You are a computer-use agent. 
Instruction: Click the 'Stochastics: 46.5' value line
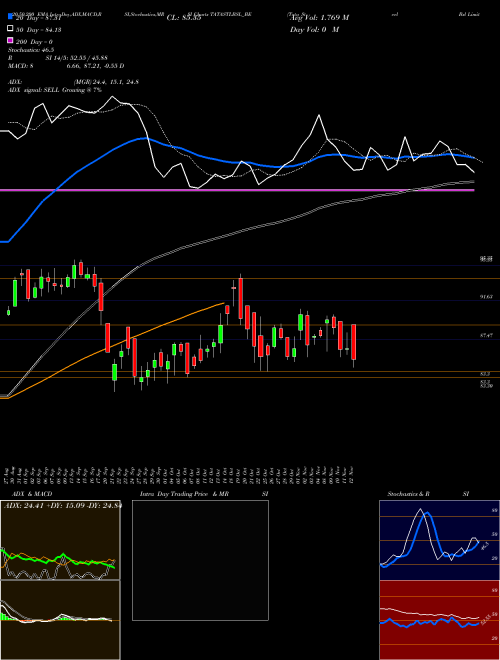[x=31, y=50]
